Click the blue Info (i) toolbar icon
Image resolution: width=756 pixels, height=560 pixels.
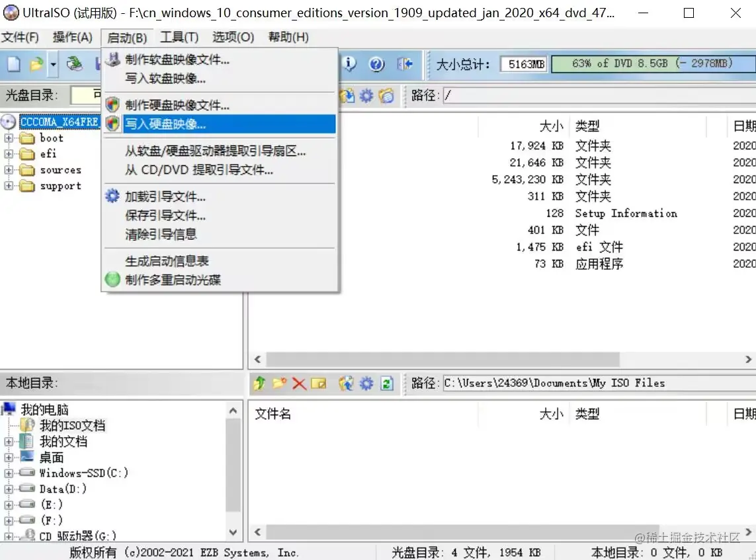tap(349, 63)
